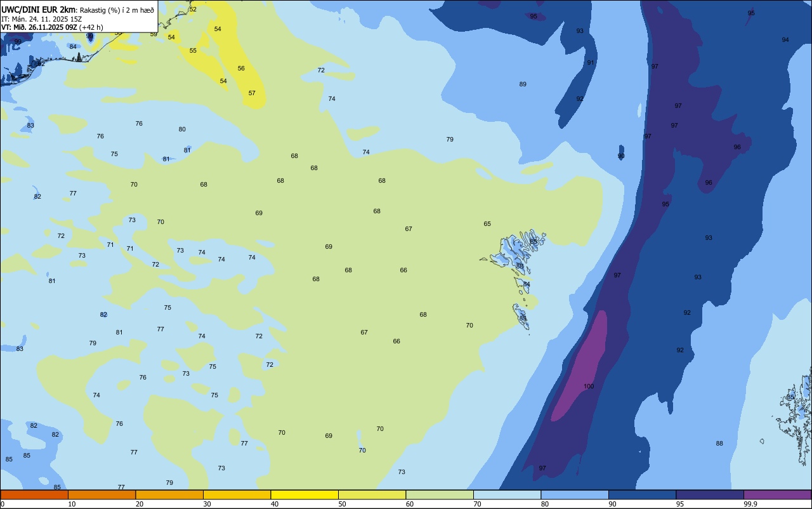Click the pale yellow 50–60 legend swatch
Screen dimensions: 812x509
(372, 494)
